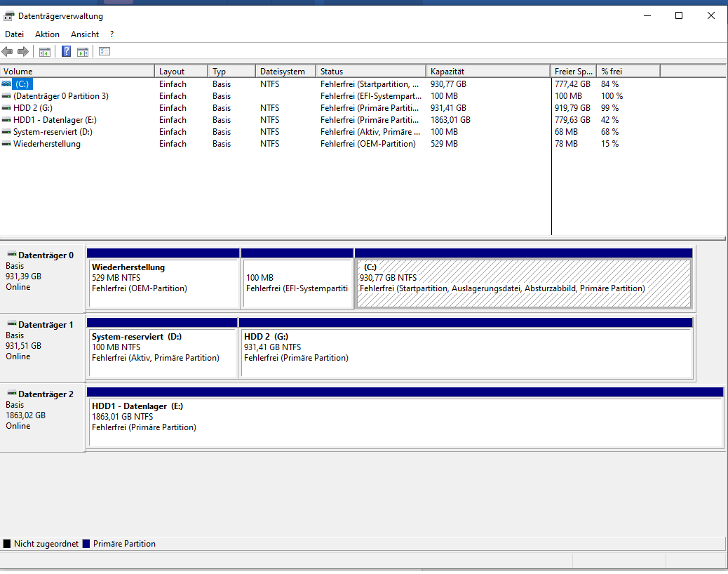Viewport: 728px width, 574px height.
Task: Click drive icon beside Wiederherstellung row
Action: pos(6,144)
